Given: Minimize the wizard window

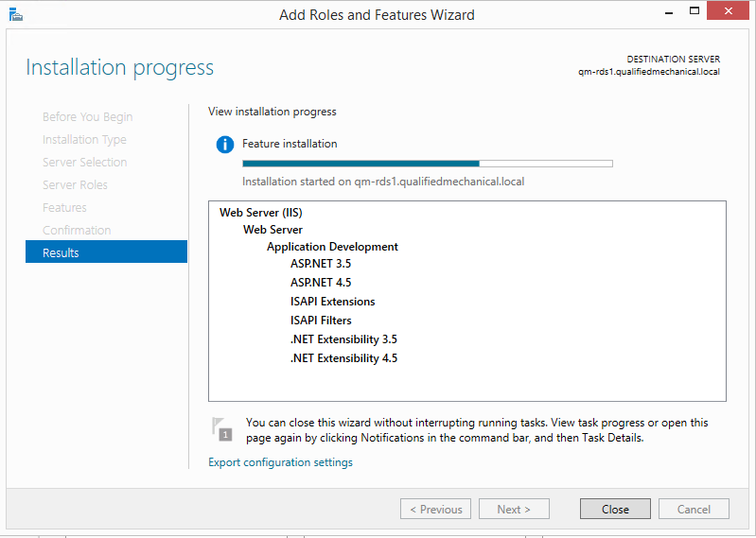Looking at the screenshot, I should click(x=669, y=12).
